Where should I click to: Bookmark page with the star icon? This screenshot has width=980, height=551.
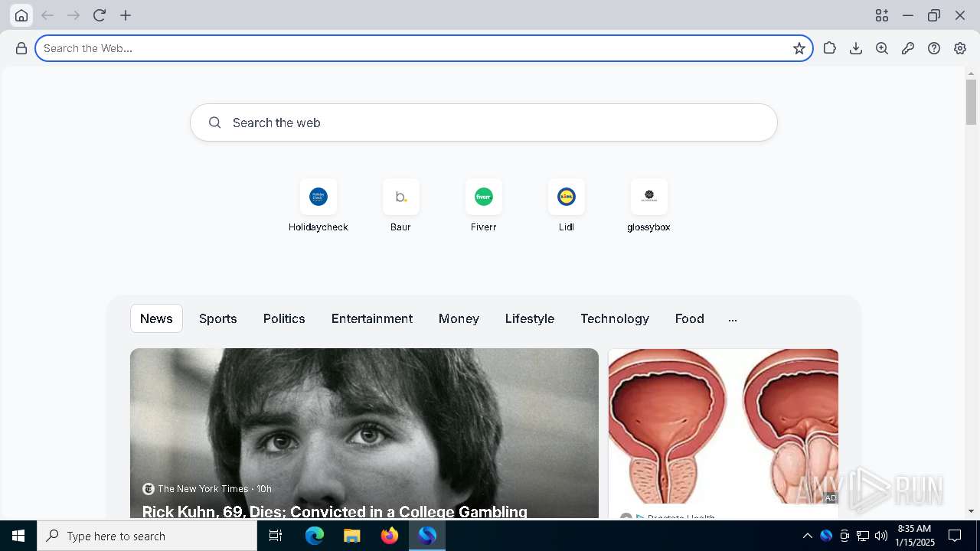pos(799,48)
